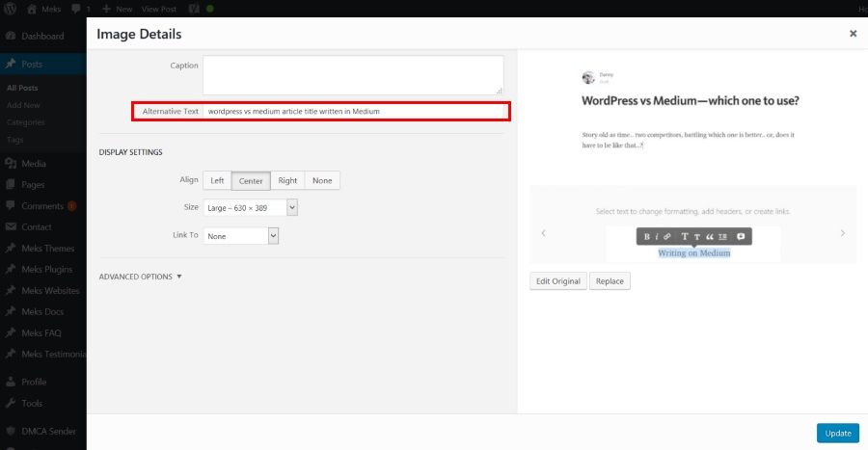This screenshot has width=868, height=450.
Task: Open the Link To dropdown
Action: (x=241, y=235)
